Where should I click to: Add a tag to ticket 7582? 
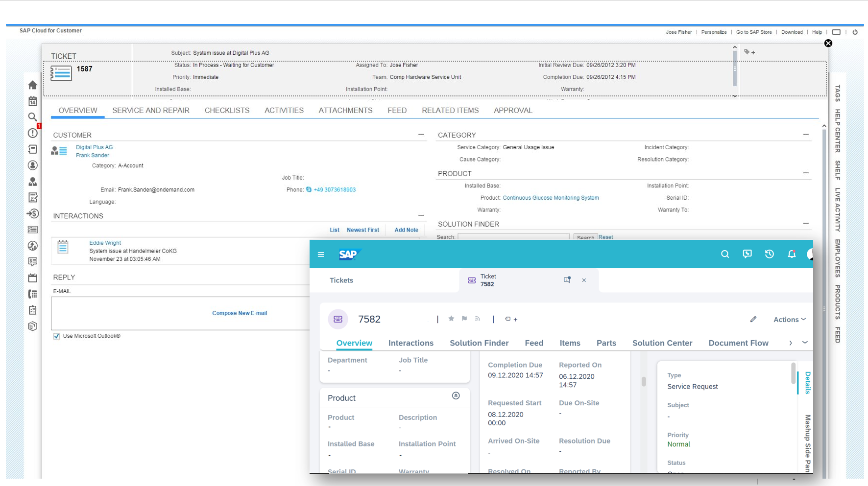(511, 319)
